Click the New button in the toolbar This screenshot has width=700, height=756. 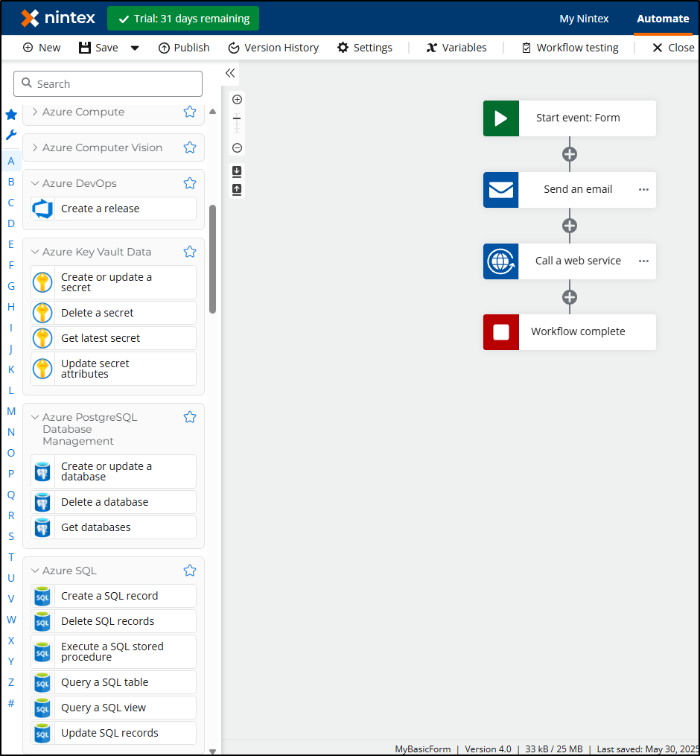pyautogui.click(x=42, y=48)
